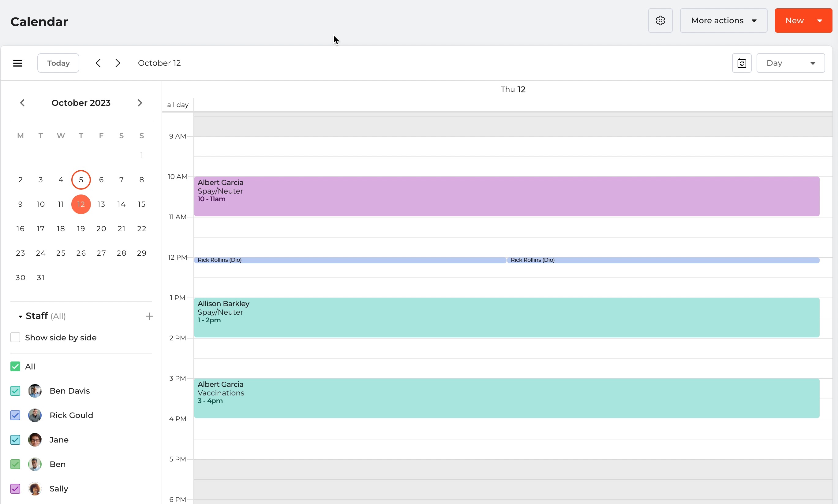Go to next day with right arrow

(118, 63)
